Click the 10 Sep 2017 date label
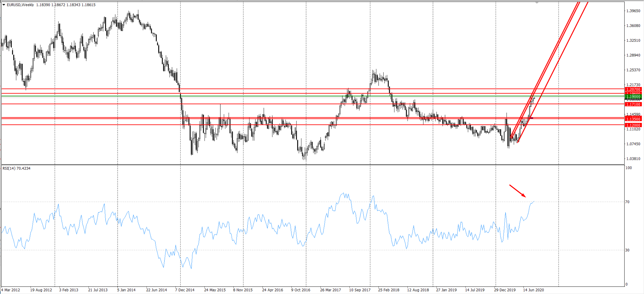This screenshot has height=294, width=644. (360, 290)
